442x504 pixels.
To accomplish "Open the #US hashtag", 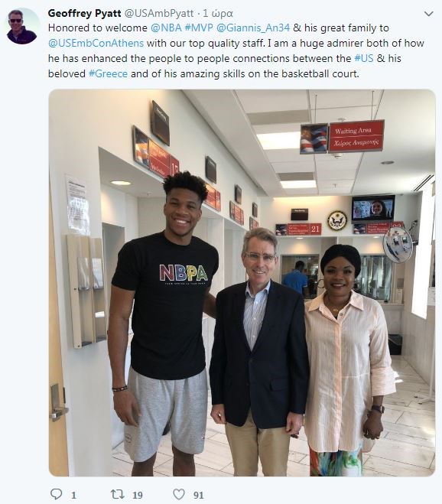I will pos(364,58).
